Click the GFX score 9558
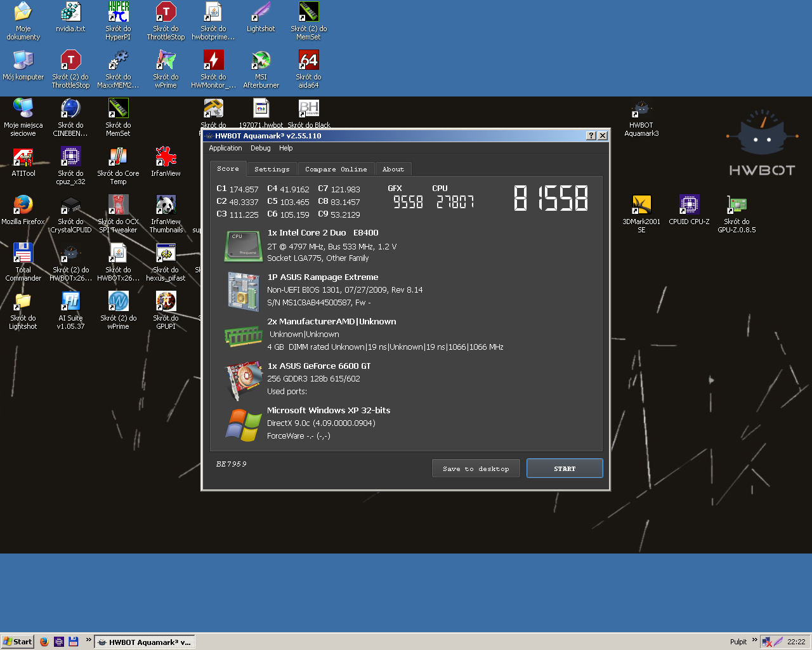 point(408,202)
